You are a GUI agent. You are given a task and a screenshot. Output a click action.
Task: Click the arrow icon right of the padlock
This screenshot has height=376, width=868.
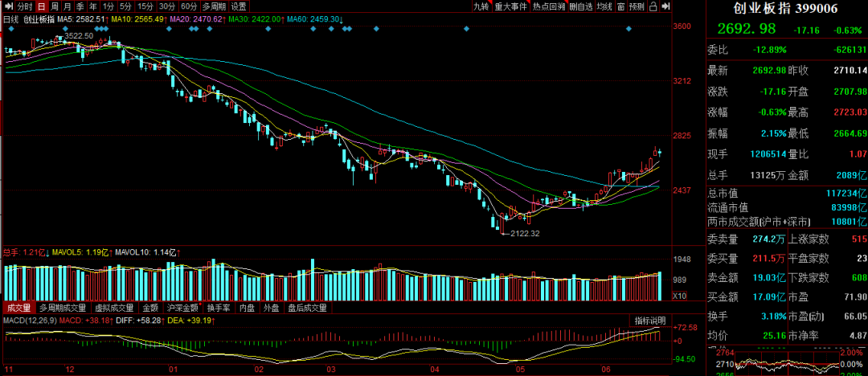pyautogui.click(x=666, y=6)
